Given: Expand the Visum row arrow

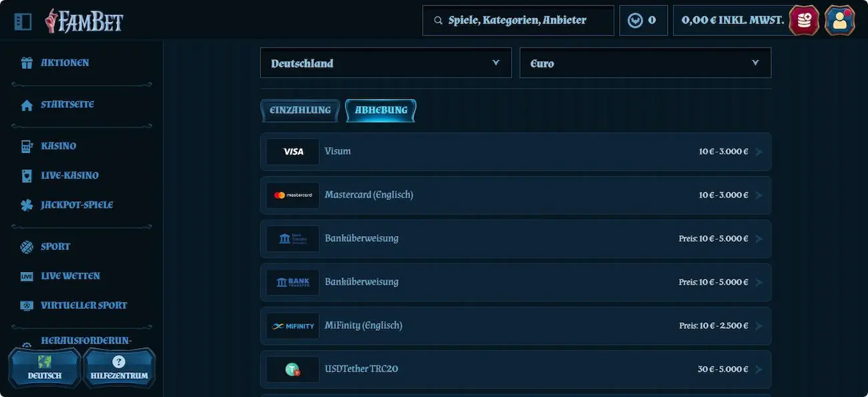Looking at the screenshot, I should point(758,152).
